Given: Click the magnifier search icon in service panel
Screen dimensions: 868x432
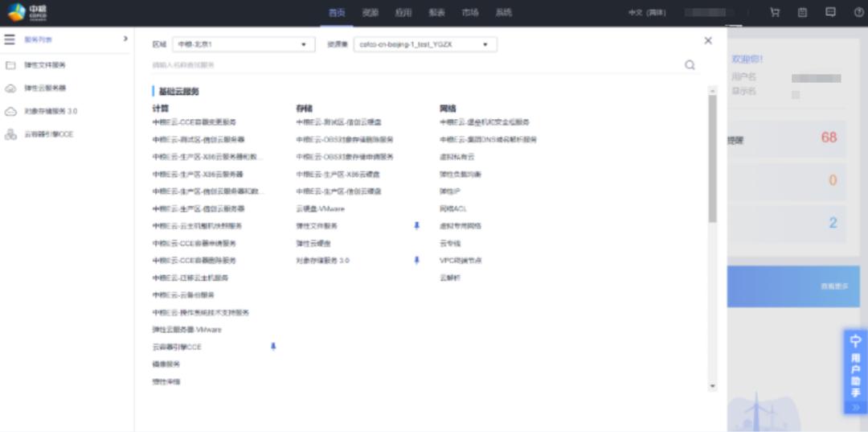Looking at the screenshot, I should pos(690,65).
